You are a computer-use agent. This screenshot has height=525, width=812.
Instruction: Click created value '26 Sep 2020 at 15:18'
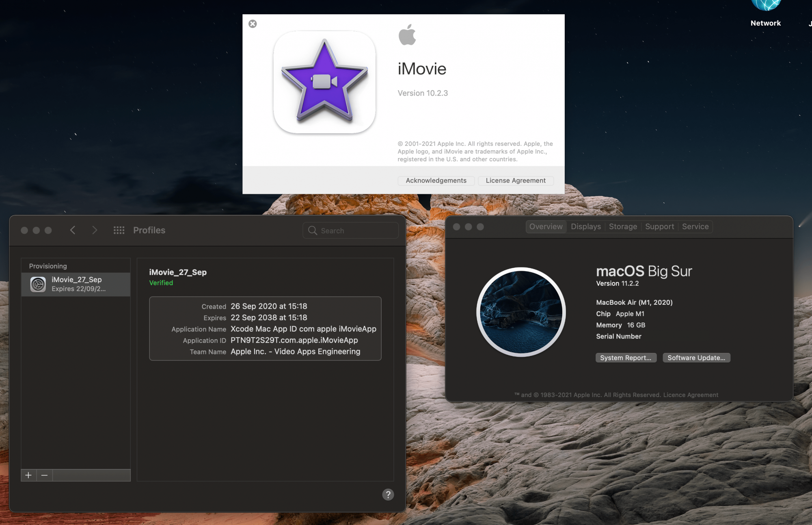[x=269, y=306]
